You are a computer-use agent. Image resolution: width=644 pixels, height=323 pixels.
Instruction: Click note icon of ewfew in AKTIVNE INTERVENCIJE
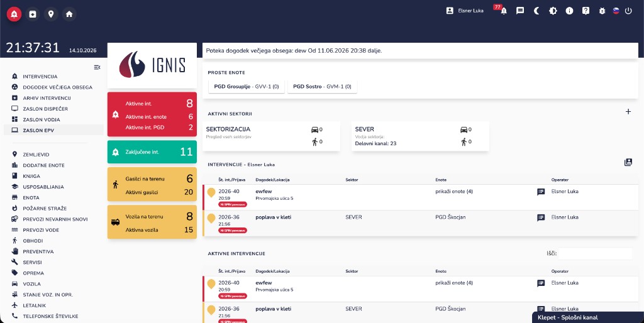541,283
